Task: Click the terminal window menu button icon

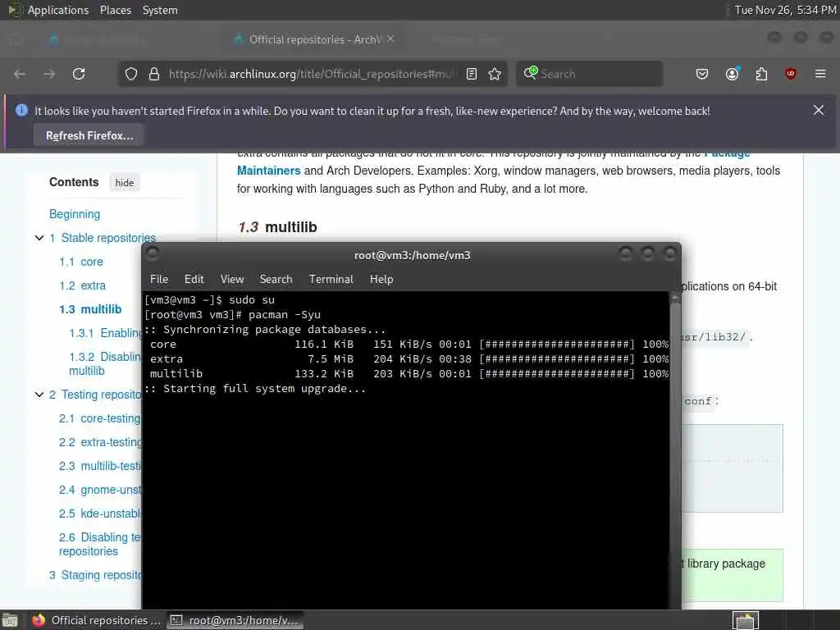Action: coord(152,253)
